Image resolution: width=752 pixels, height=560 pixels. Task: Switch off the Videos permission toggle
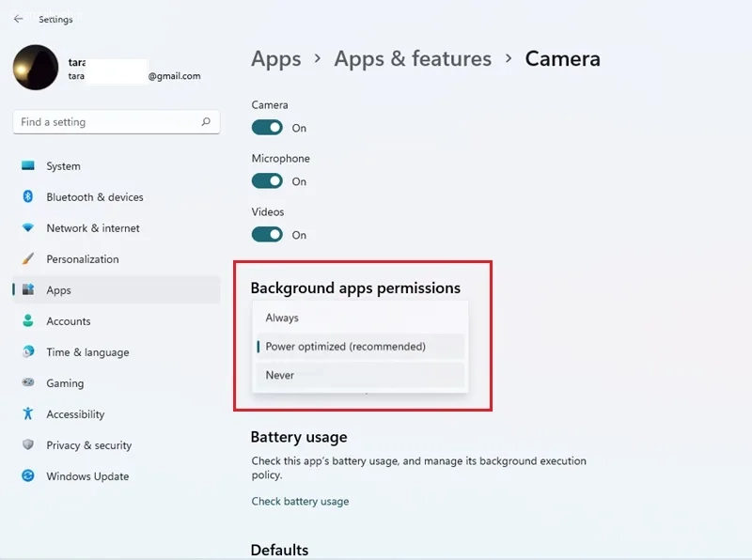267,235
